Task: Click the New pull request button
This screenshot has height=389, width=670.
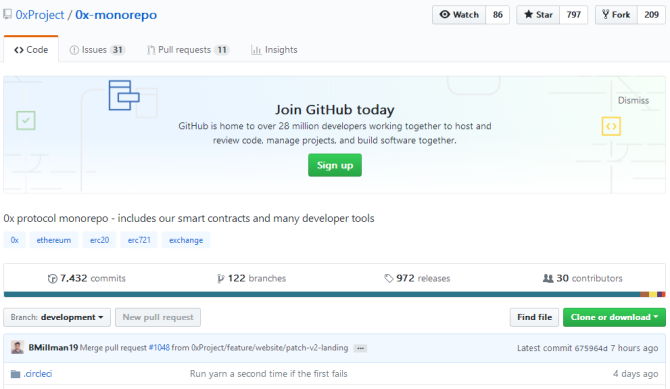Action: [158, 317]
